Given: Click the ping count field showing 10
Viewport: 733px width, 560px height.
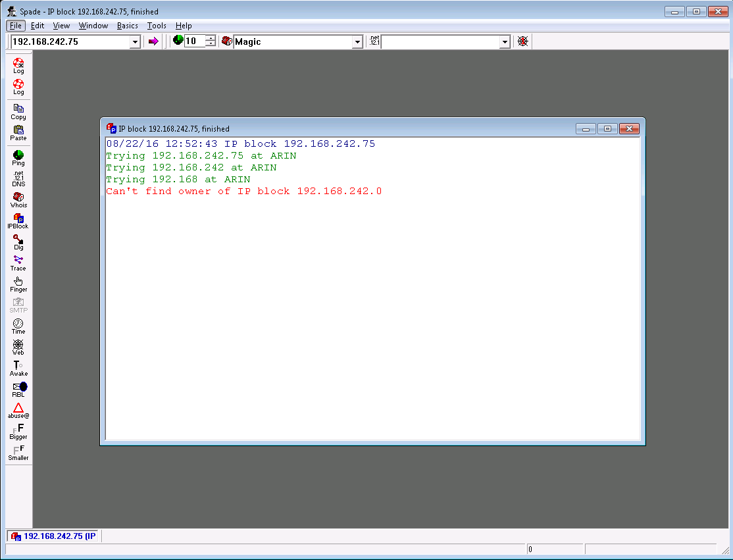Looking at the screenshot, I should click(194, 41).
